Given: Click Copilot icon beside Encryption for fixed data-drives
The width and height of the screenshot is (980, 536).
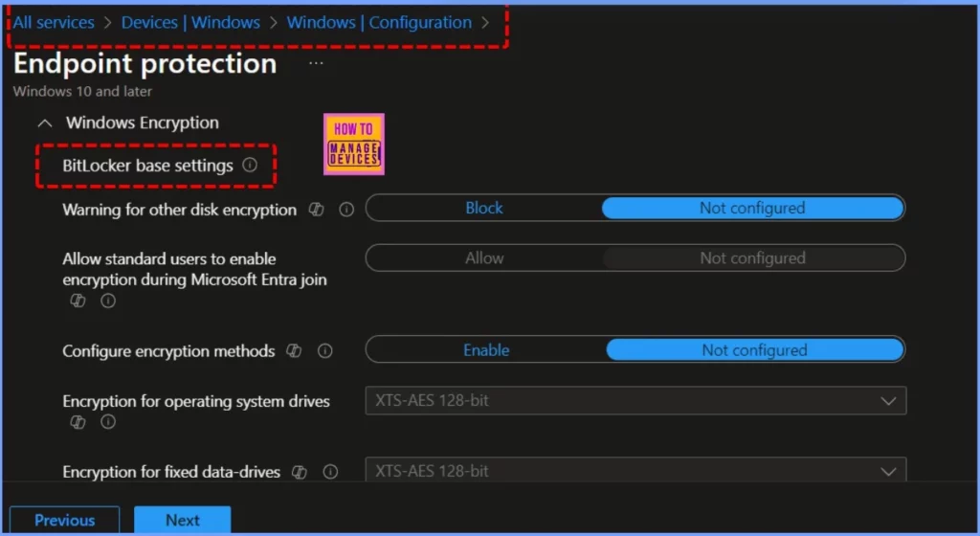Looking at the screenshot, I should pos(300,472).
